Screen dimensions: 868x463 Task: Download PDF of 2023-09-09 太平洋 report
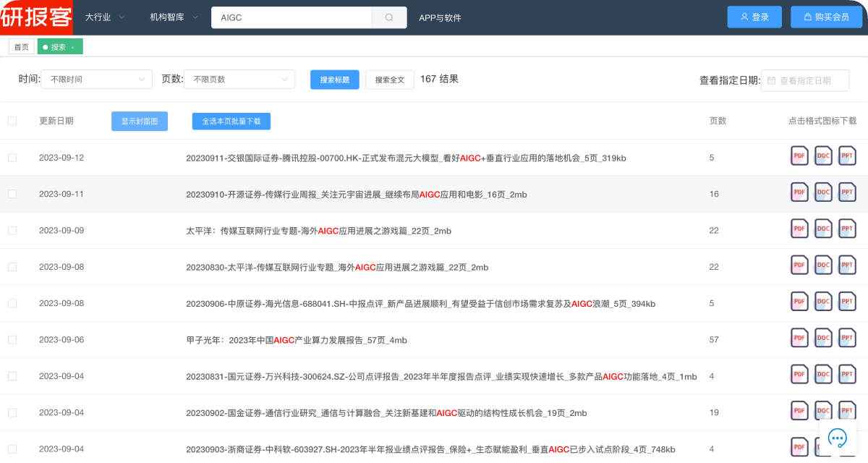pos(799,229)
